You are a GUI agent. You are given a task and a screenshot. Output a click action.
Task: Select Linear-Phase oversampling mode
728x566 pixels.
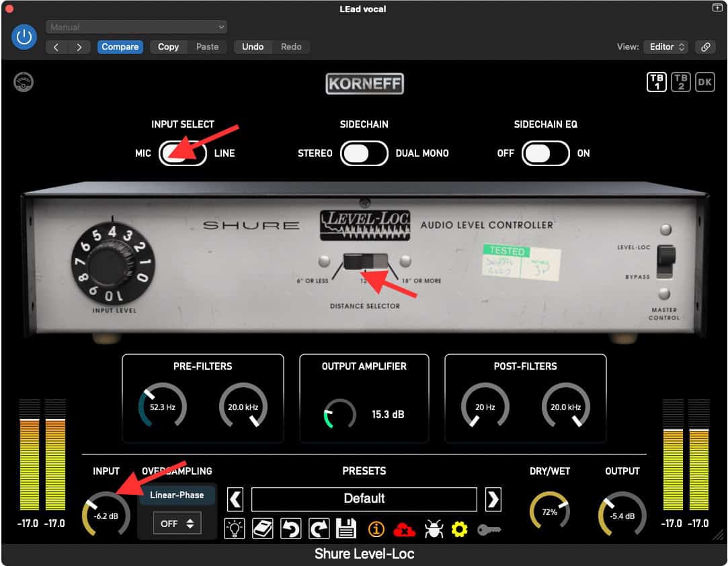tap(177, 495)
